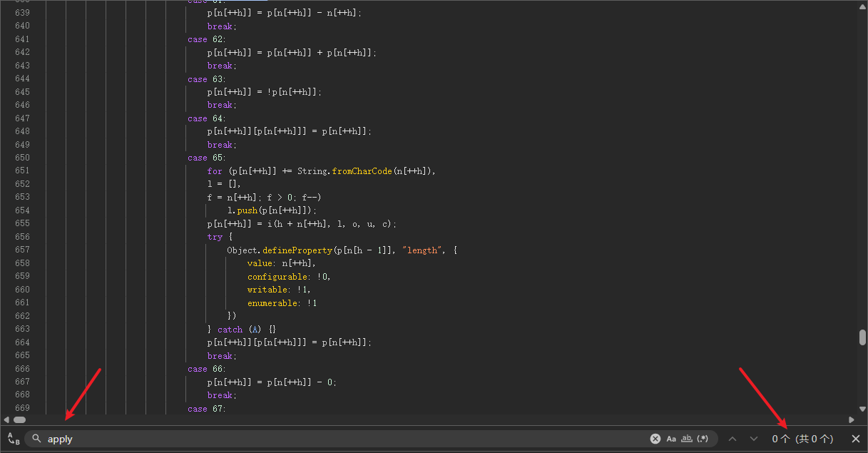The height and width of the screenshot is (453, 868).
Task: Click the 'case 63:' line
Action: click(x=207, y=79)
